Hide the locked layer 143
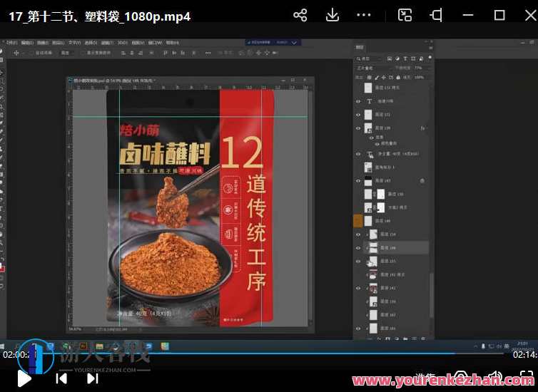 point(358,181)
